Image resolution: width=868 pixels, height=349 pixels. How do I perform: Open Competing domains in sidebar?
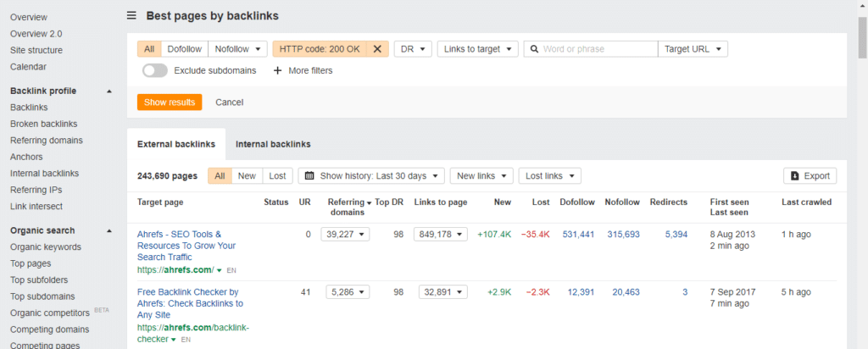point(49,329)
